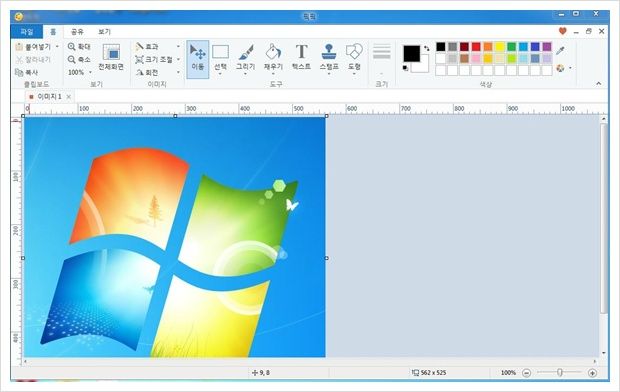The height and width of the screenshot is (392, 620).
Task: Click the Cut (잘라내기) scissors icon
Action: pos(19,60)
